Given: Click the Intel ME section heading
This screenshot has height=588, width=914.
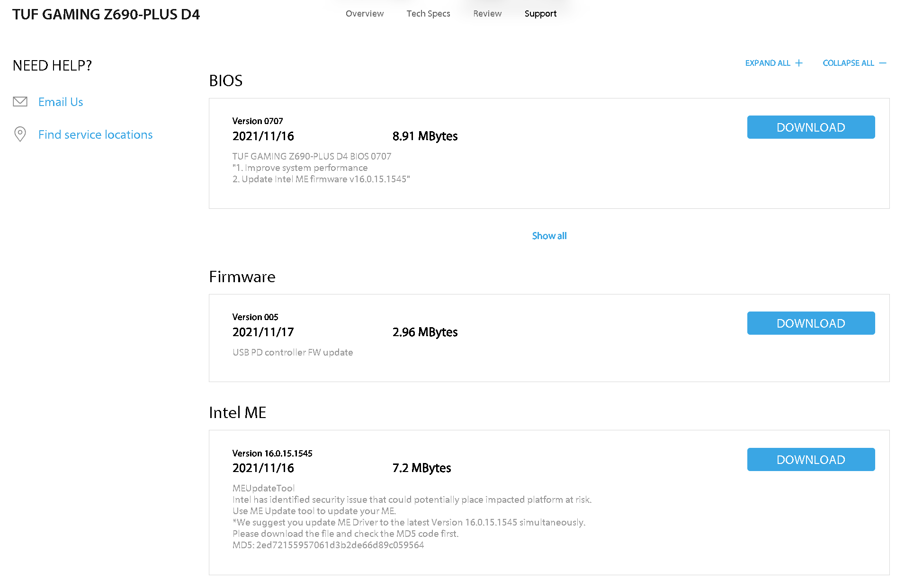Looking at the screenshot, I should tap(237, 412).
